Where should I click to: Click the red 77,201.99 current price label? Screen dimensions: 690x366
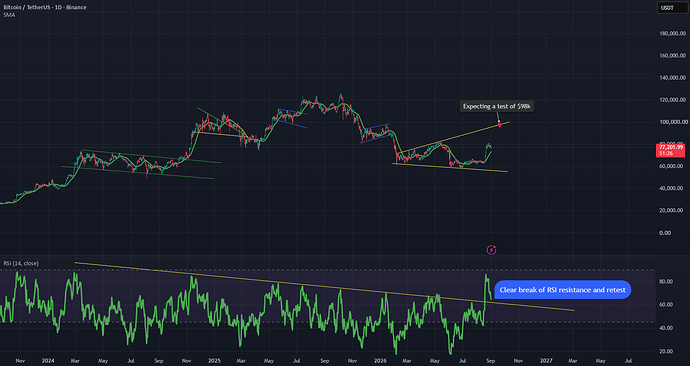point(670,150)
